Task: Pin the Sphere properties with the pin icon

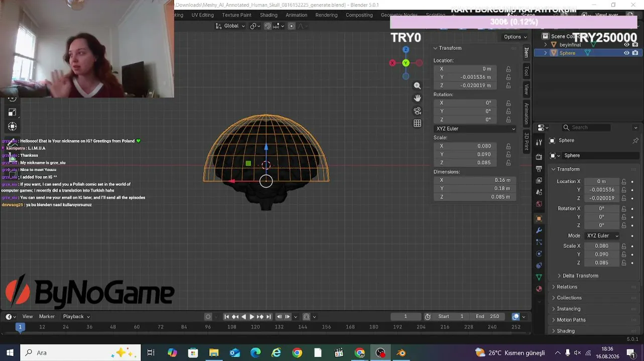Action: [635, 141]
